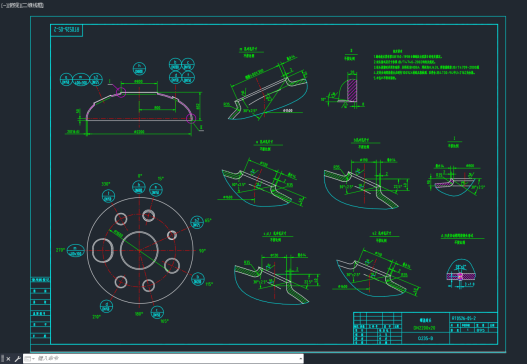The width and height of the screenshot is (527, 364).
Task: Expand the command history arrow
Action: pos(300,359)
